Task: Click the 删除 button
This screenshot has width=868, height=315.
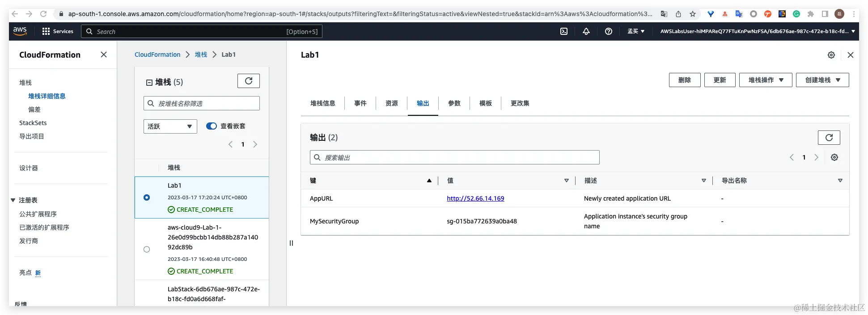Action: pos(685,80)
